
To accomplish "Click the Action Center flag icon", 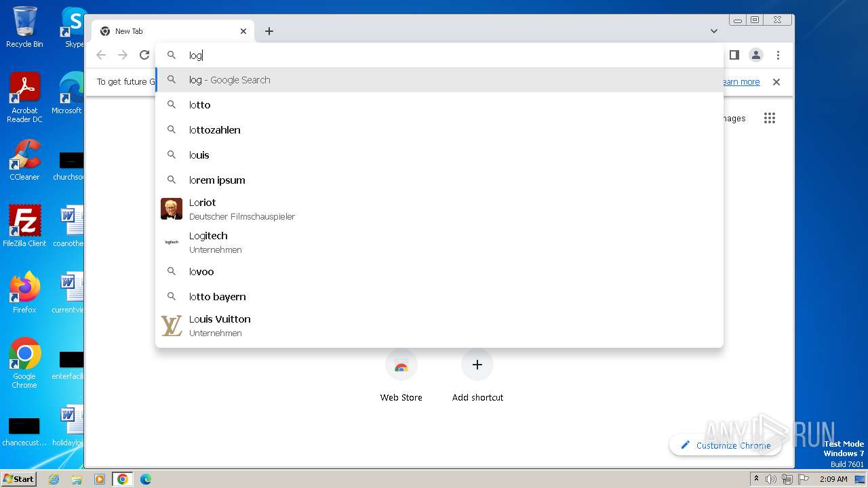I will tap(804, 479).
